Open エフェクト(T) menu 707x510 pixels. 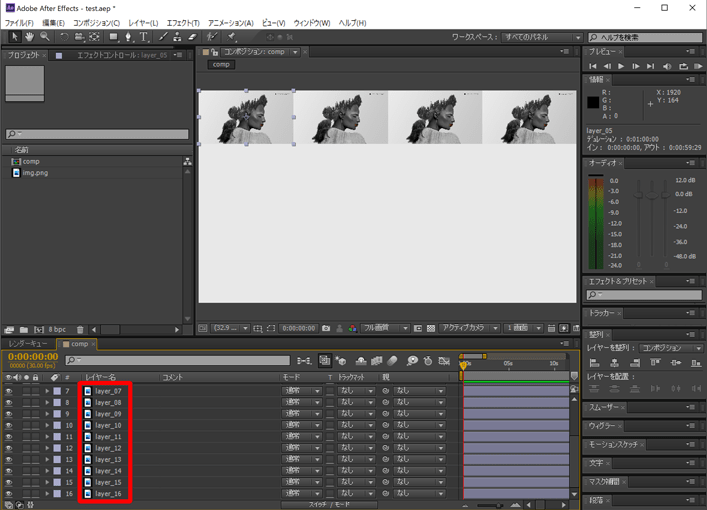point(183,23)
